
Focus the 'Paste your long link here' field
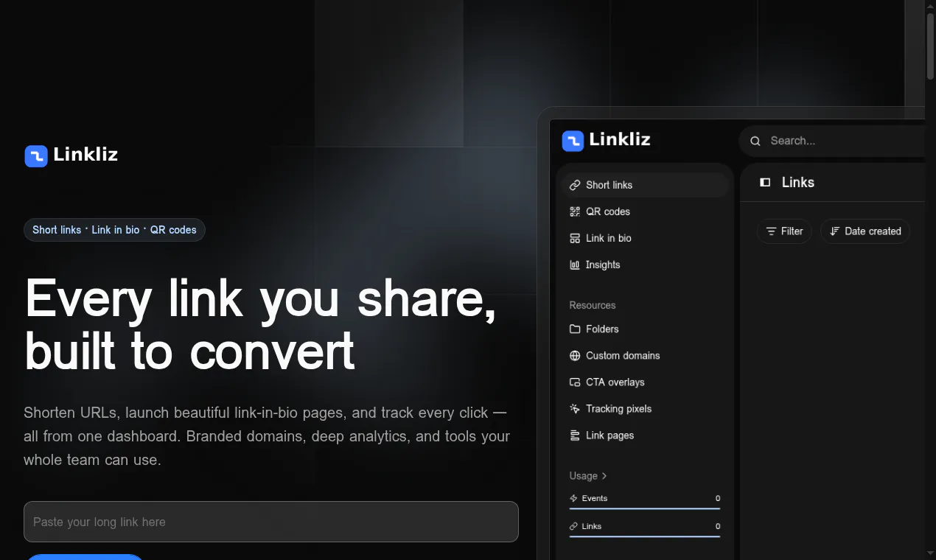click(271, 522)
